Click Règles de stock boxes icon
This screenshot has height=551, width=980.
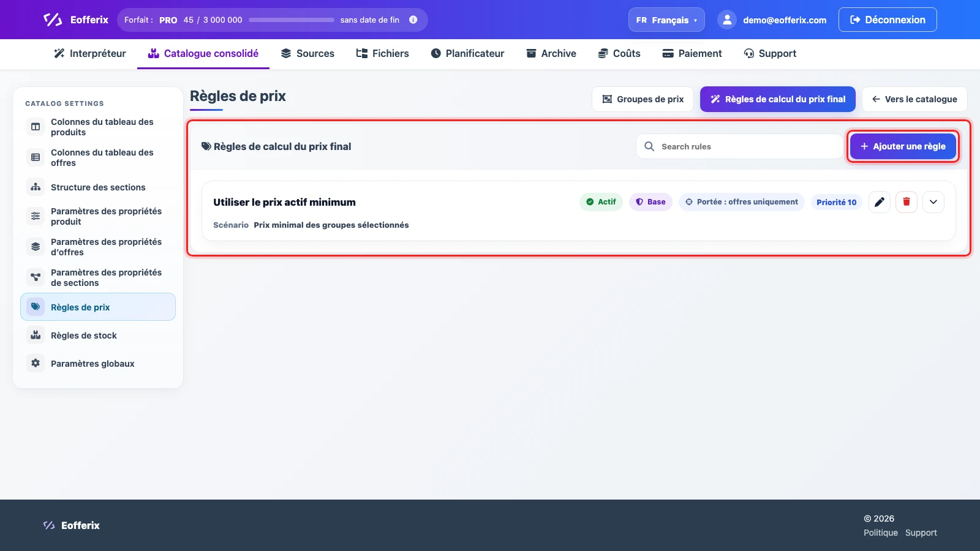click(36, 335)
